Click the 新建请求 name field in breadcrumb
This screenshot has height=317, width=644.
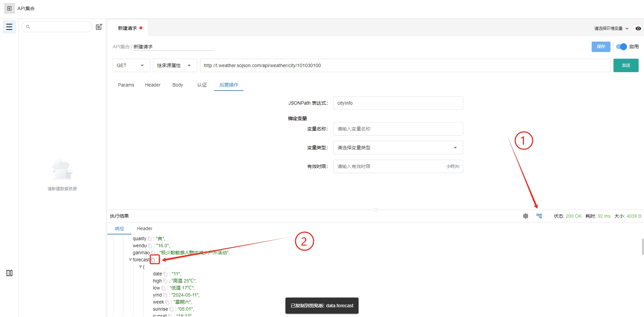173,47
